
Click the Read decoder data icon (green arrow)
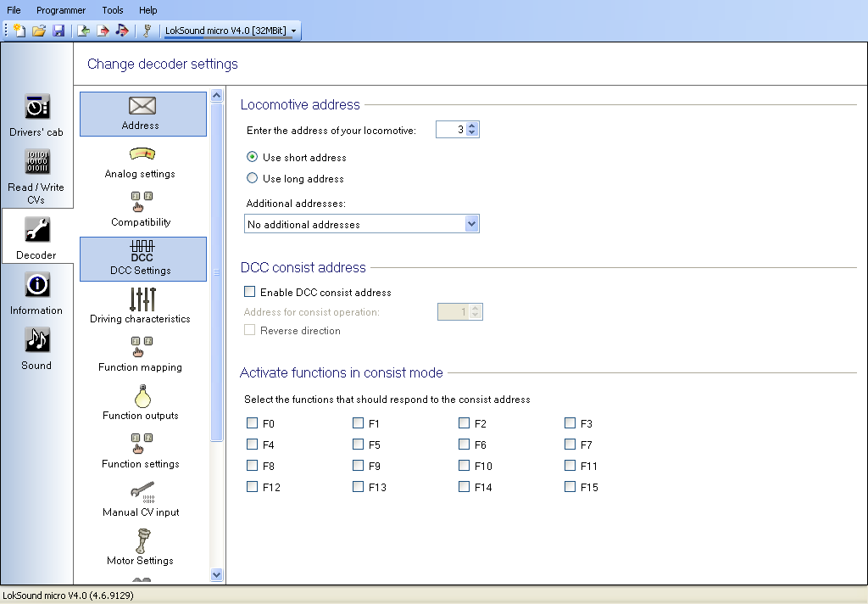[83, 31]
